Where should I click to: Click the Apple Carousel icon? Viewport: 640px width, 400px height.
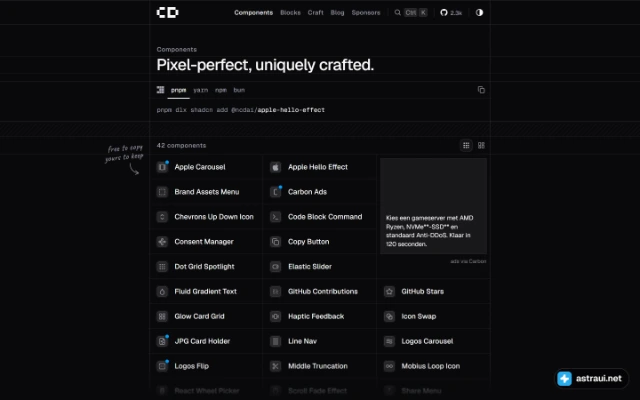(162, 167)
